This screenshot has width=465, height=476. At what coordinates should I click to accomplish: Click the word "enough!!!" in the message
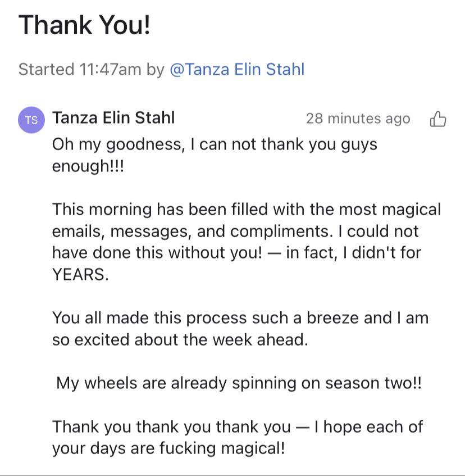[x=87, y=166]
